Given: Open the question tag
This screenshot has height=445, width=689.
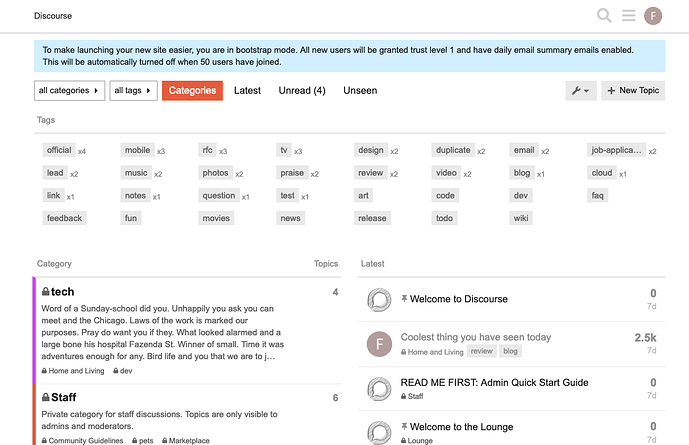Looking at the screenshot, I should point(219,195).
